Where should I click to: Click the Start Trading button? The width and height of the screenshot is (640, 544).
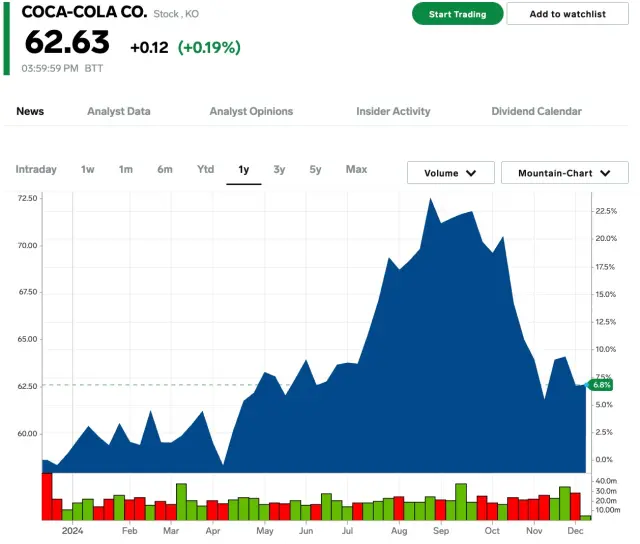point(457,14)
